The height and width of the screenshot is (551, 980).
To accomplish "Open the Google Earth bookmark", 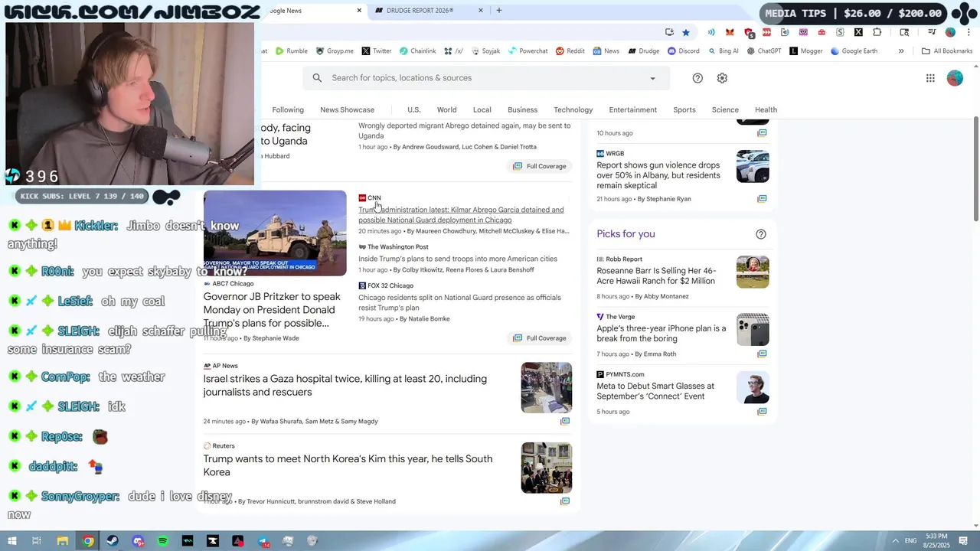I will (x=854, y=51).
